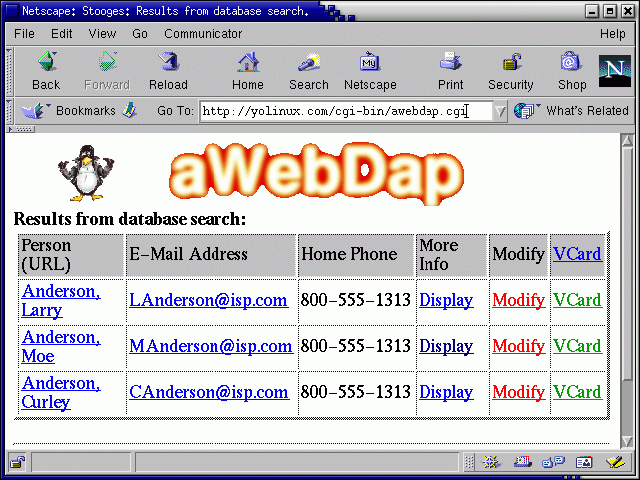Open the File menu
The image size is (640, 480).
(x=24, y=33)
